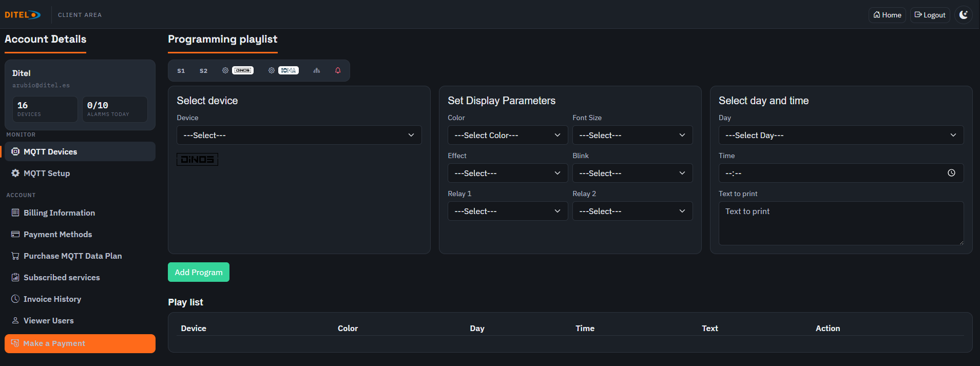Click the Action column header

tap(828, 328)
